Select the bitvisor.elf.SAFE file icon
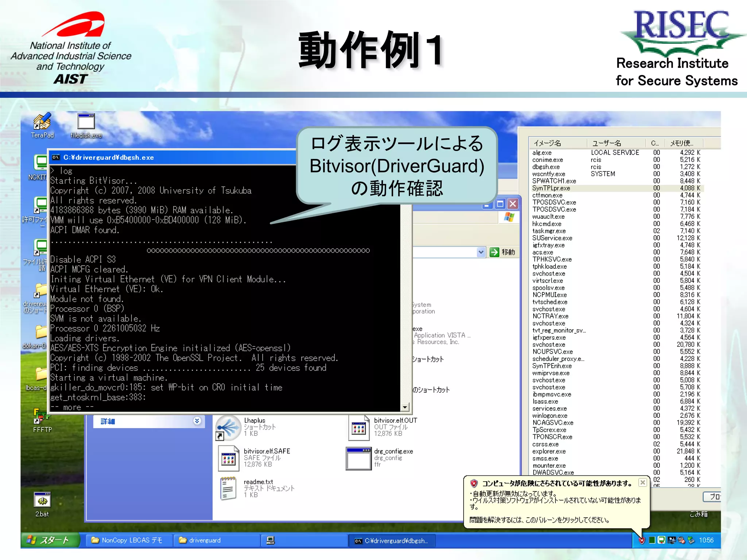Screen dimensions: 747x560 pos(228,458)
